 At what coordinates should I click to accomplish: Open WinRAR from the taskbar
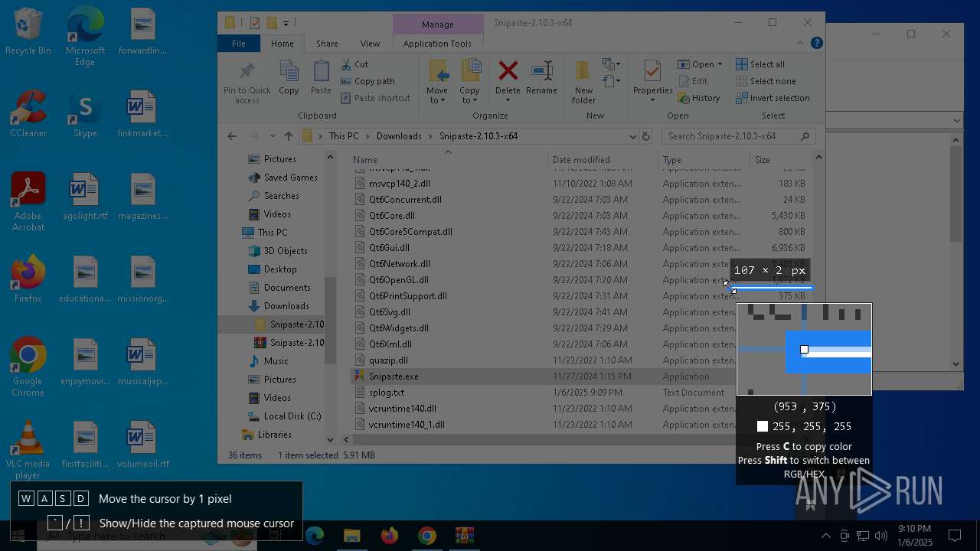coord(464,536)
